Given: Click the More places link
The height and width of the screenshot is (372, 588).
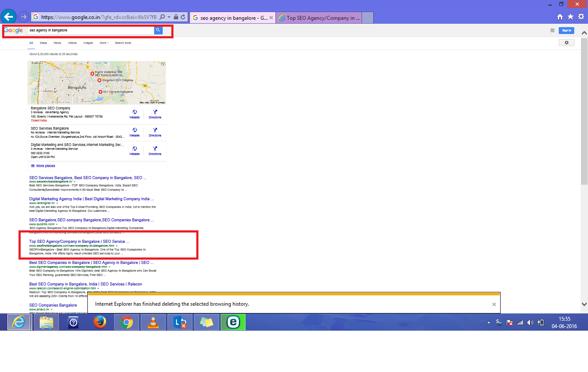Looking at the screenshot, I should (x=43, y=166).
